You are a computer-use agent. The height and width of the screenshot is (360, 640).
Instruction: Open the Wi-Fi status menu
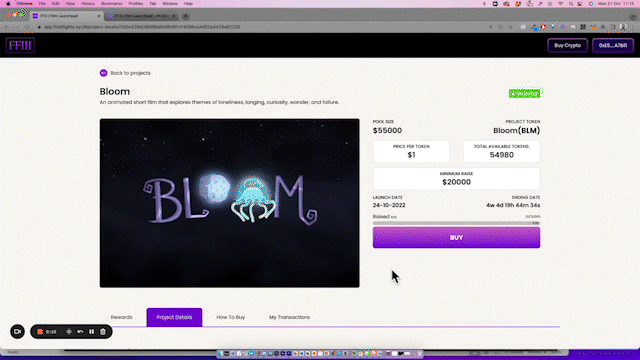[560, 4]
